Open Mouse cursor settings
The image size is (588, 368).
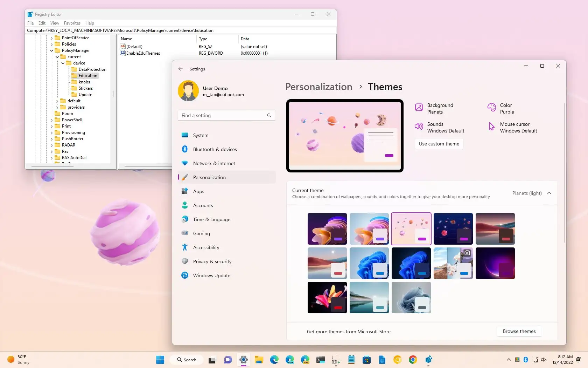[x=514, y=127]
